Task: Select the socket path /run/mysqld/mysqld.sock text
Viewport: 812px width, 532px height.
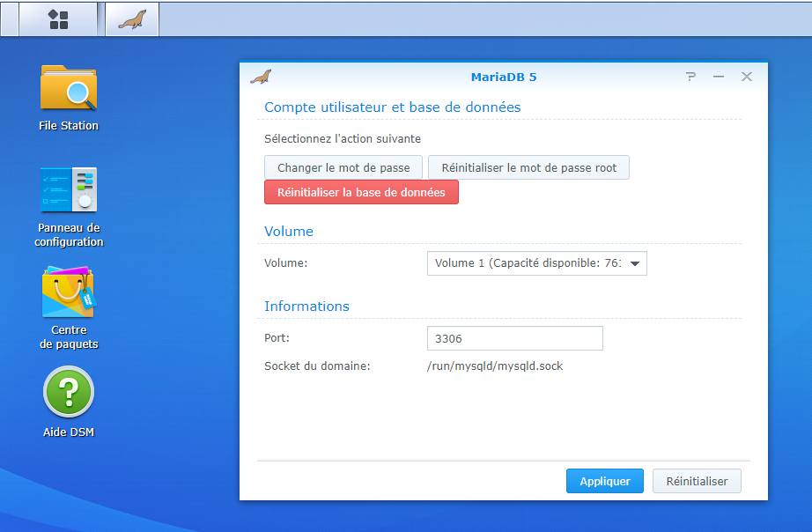Action: click(x=495, y=366)
